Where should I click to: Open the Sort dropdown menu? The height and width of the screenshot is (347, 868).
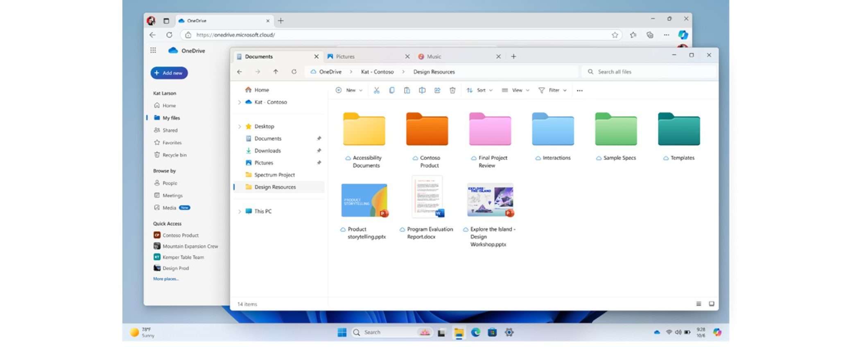click(479, 90)
